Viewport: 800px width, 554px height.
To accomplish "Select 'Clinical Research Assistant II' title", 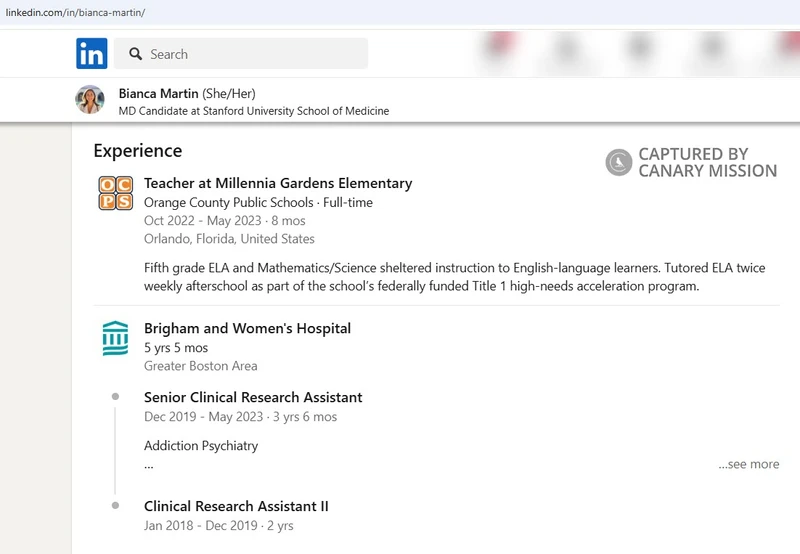I will click(236, 507).
